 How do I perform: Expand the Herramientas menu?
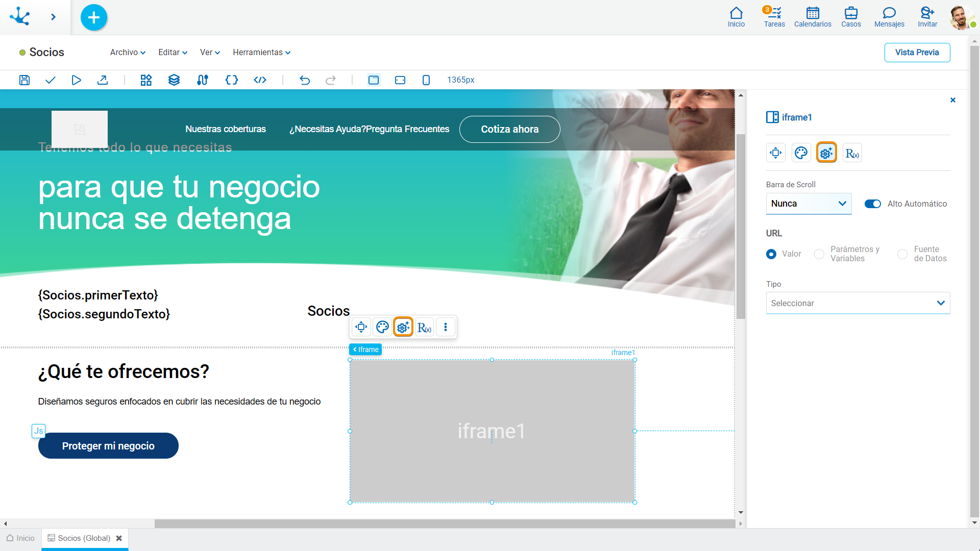pos(261,53)
